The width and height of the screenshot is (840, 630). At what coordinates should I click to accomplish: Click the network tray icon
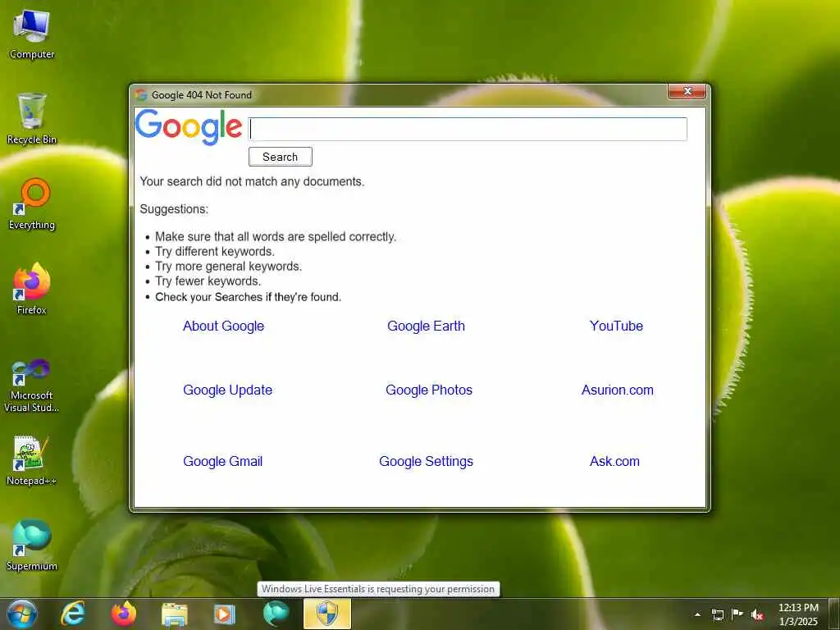click(x=717, y=614)
